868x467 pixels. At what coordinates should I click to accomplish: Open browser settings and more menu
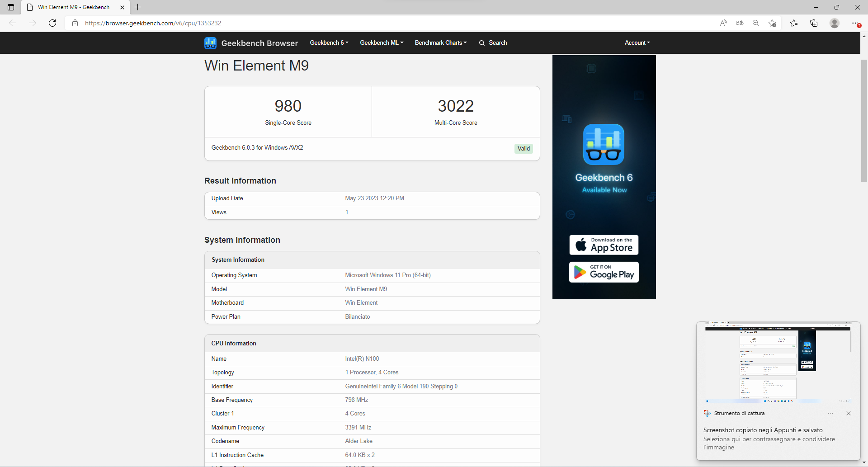pos(855,23)
